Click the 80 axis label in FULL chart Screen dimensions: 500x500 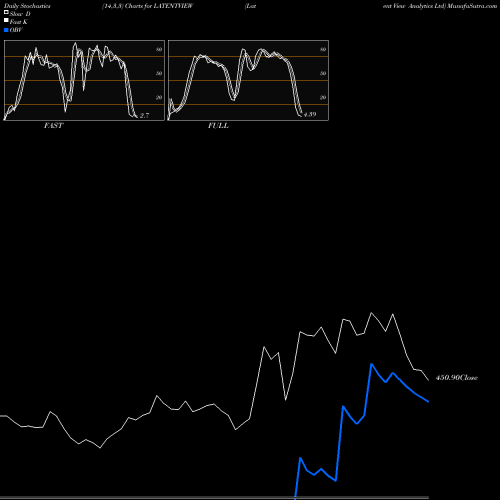tap(323, 50)
